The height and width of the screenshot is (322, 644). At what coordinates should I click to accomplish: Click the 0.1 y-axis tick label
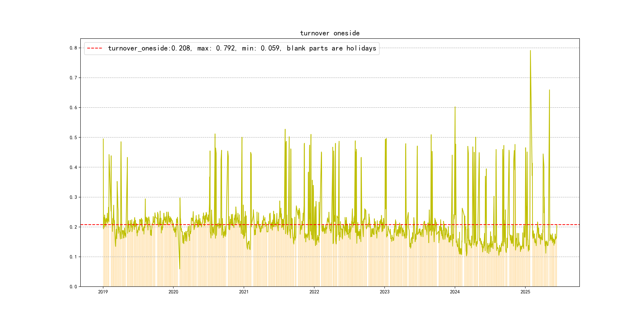[73, 257]
